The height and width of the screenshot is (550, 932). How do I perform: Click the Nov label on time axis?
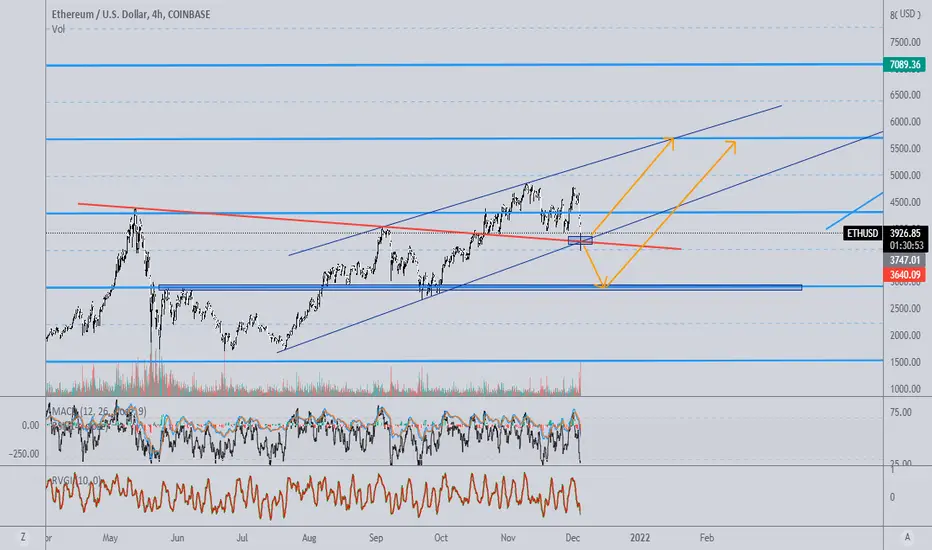point(508,538)
